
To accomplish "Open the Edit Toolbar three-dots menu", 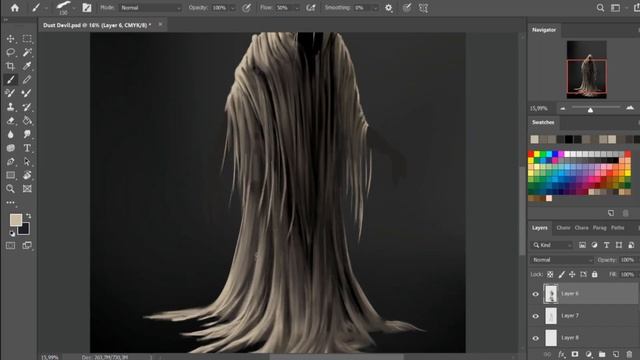I will (x=11, y=202).
